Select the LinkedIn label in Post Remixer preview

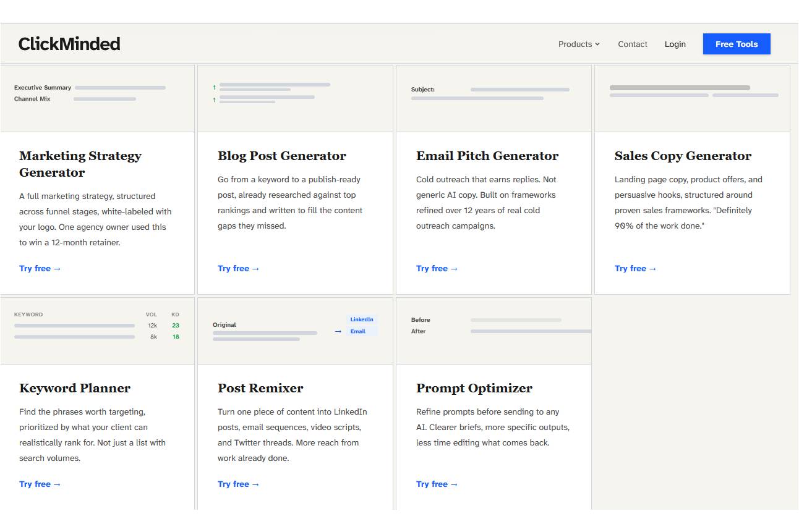[362, 319]
